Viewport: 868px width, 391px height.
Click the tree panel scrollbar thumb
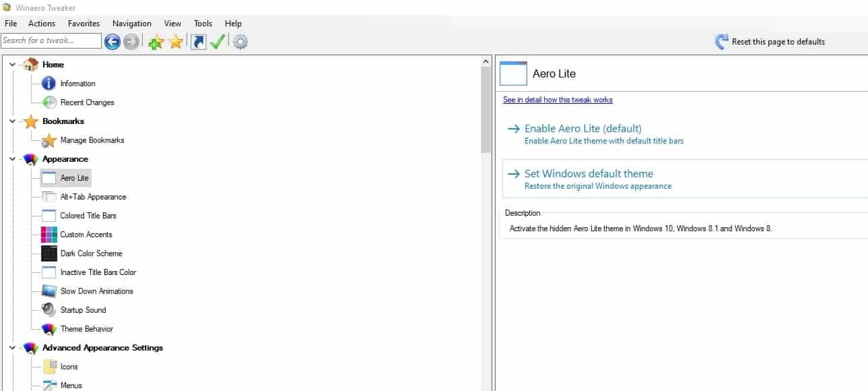pos(487,110)
